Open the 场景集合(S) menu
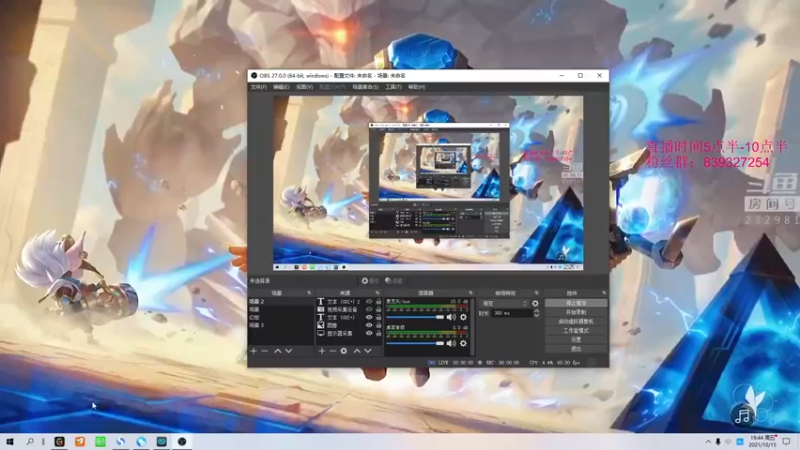 point(365,87)
